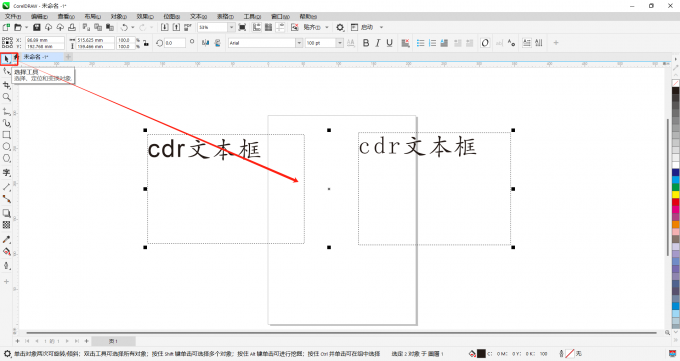
Task: Open the Edit (编辑) menu
Action: click(x=39, y=16)
